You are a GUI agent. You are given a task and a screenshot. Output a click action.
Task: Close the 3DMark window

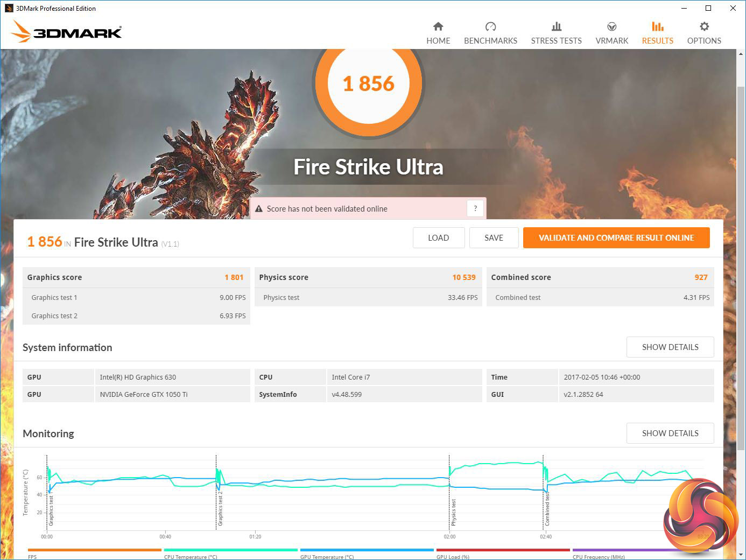733,8
